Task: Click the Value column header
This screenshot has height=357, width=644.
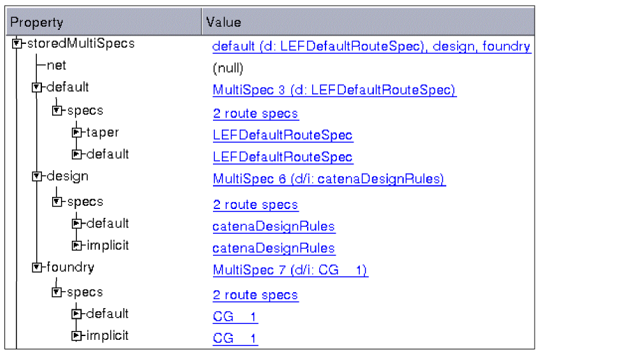Action: coord(223,22)
